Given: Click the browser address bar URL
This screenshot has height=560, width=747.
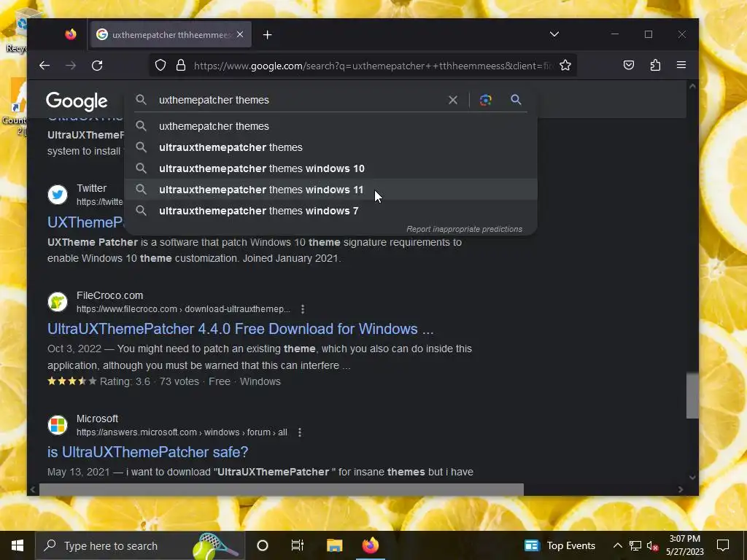Looking at the screenshot, I should (373, 66).
